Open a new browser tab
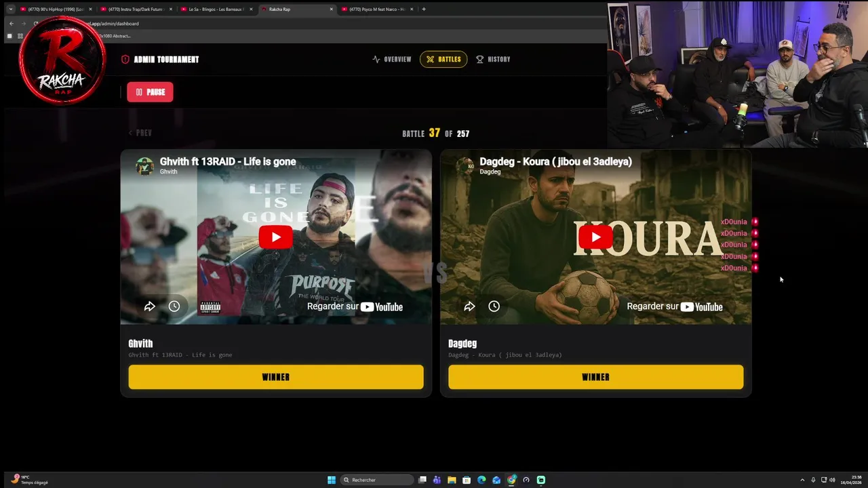This screenshot has height=488, width=868. [424, 9]
